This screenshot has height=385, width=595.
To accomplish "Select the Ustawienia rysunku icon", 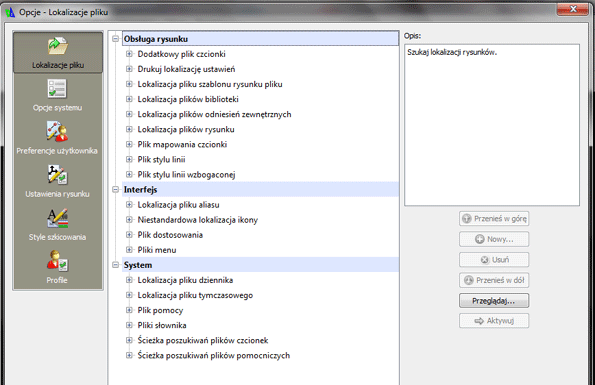I will 57,174.
